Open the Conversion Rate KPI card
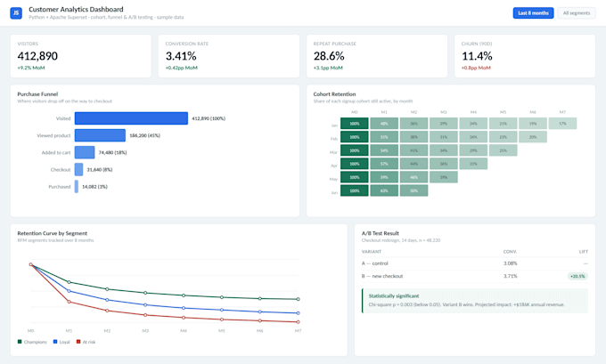Image resolution: width=606 pixels, height=364 pixels. click(229, 56)
